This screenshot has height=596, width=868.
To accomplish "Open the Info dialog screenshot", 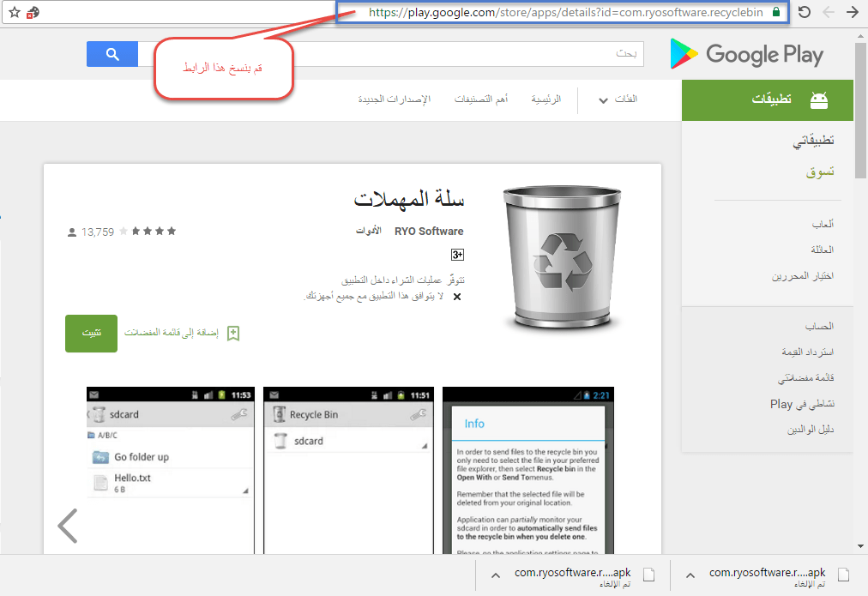I will pyautogui.click(x=528, y=471).
